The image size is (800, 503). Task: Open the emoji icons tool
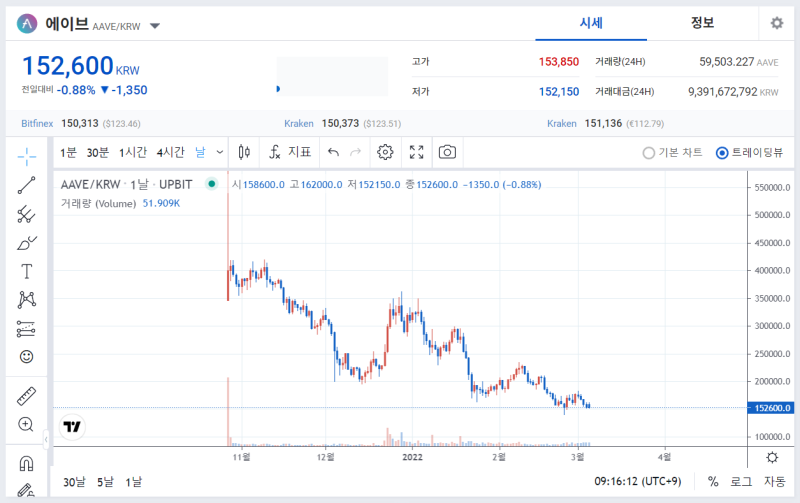(27, 357)
